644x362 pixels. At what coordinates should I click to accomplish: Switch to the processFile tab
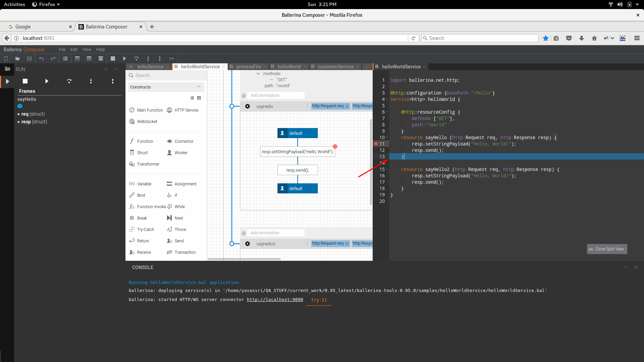pyautogui.click(x=248, y=66)
